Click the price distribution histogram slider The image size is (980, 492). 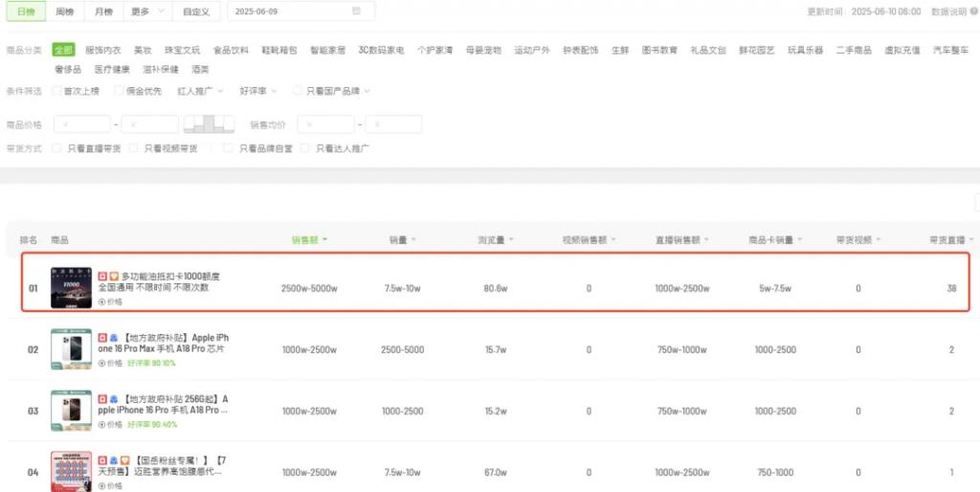(209, 123)
